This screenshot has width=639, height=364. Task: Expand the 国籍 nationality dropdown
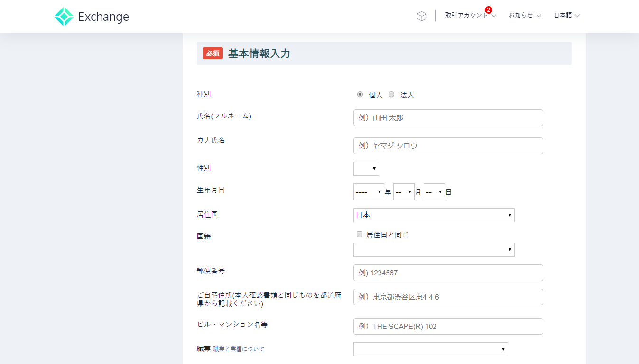(x=434, y=250)
